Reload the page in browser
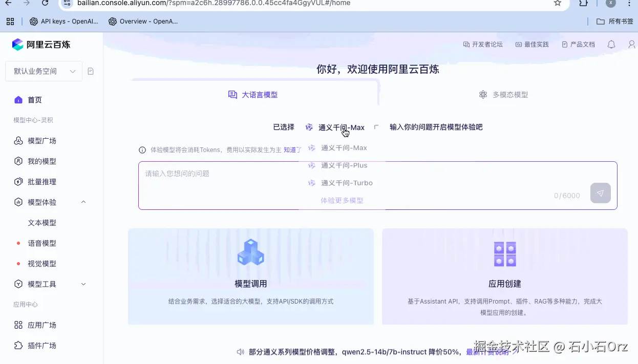The image size is (638, 364). (x=45, y=3)
